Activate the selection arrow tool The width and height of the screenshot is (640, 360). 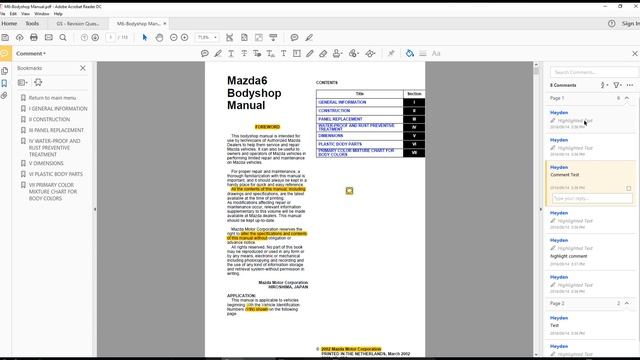click(144, 38)
